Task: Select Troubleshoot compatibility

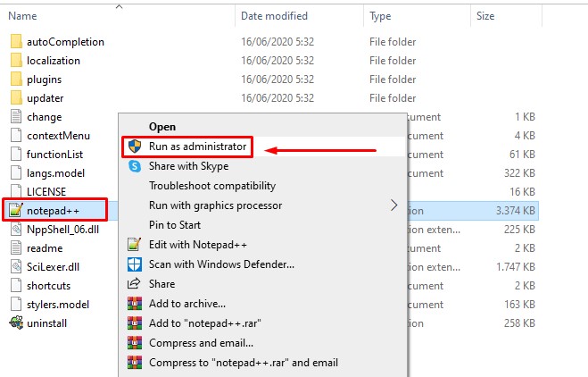Action: click(x=262, y=186)
